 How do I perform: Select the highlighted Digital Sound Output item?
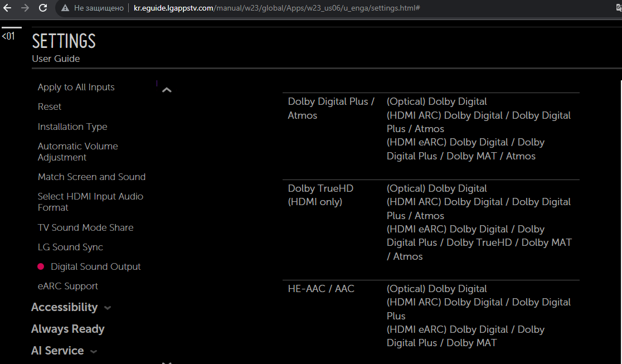pyautogui.click(x=95, y=266)
